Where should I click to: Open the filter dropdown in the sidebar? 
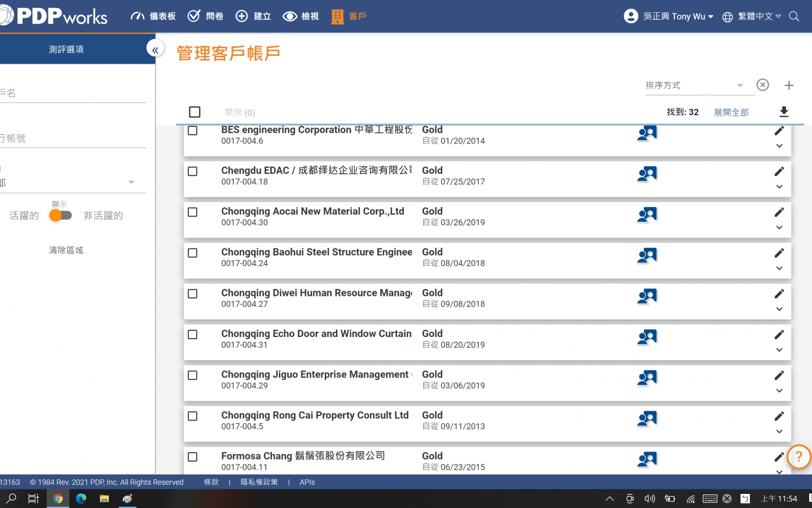73,182
